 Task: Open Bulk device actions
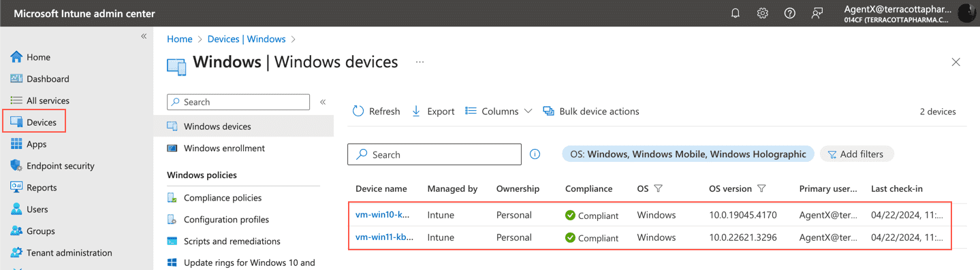point(591,112)
